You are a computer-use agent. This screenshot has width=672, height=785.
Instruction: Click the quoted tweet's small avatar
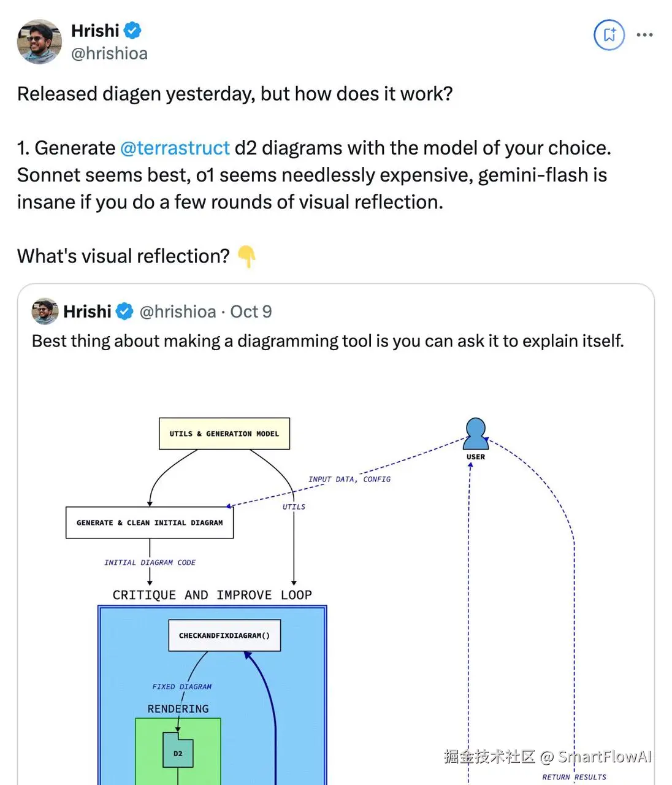click(45, 312)
